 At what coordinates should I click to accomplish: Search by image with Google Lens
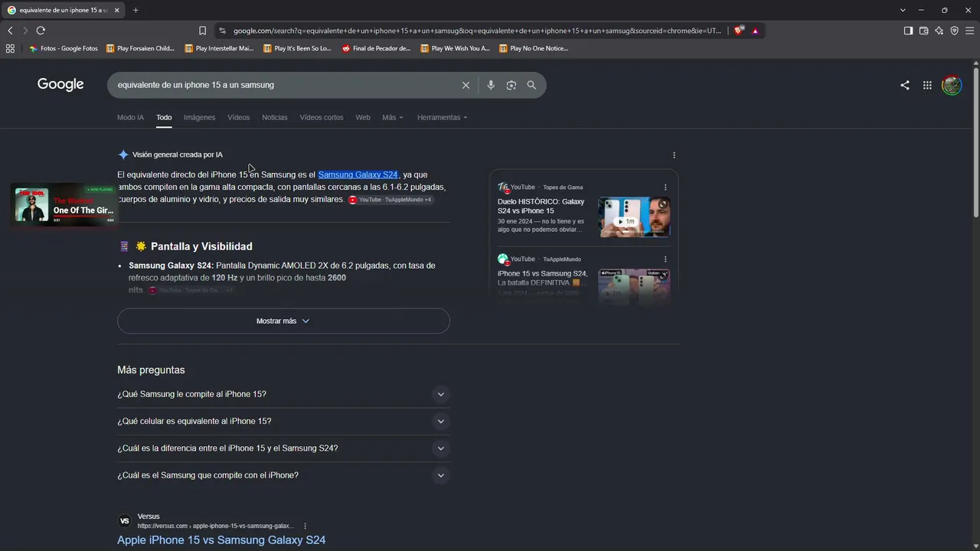point(511,85)
